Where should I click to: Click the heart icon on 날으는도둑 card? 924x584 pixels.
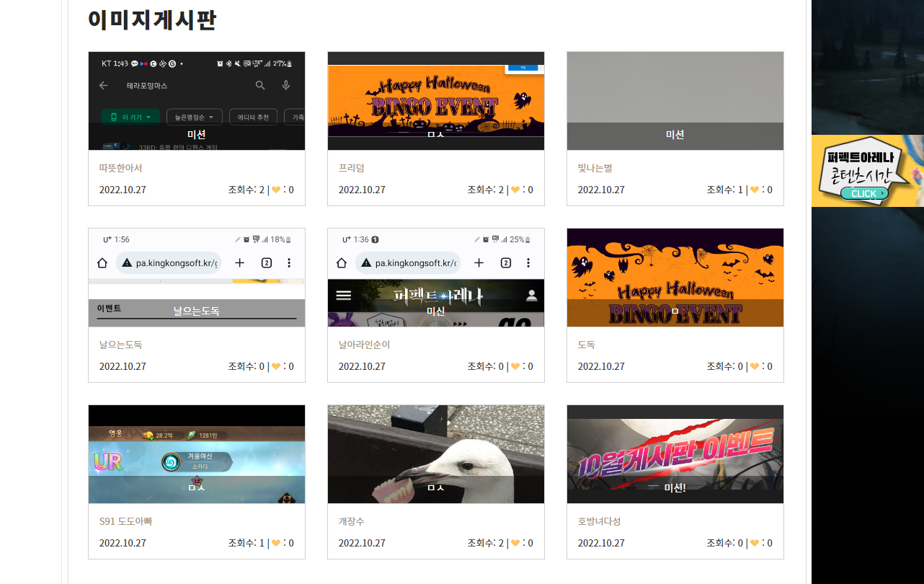(x=276, y=366)
